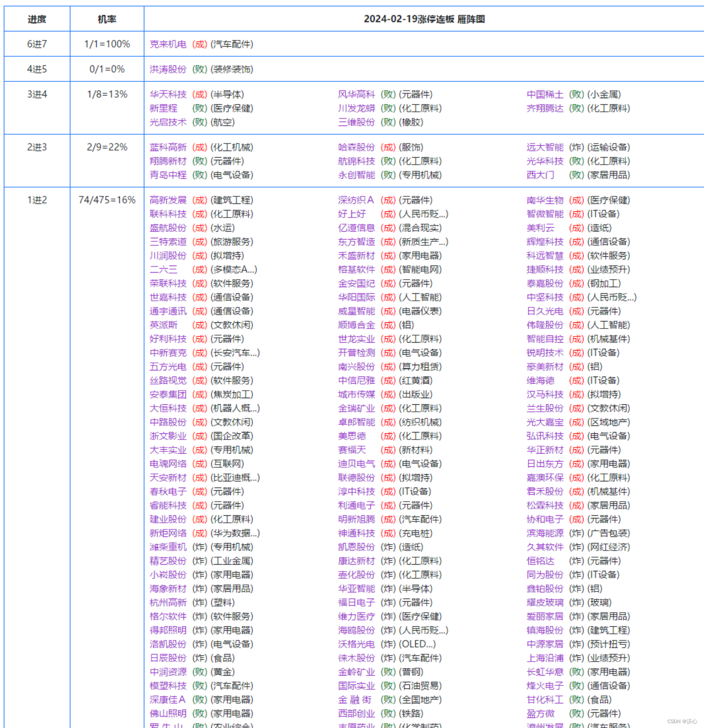
Task: Click 西部创业 stock name
Action: (x=356, y=713)
